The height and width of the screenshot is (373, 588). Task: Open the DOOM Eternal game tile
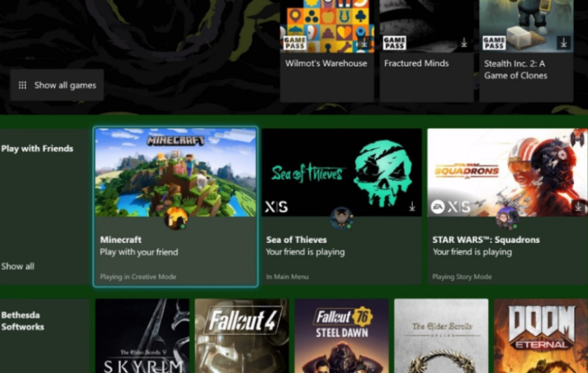(541, 336)
